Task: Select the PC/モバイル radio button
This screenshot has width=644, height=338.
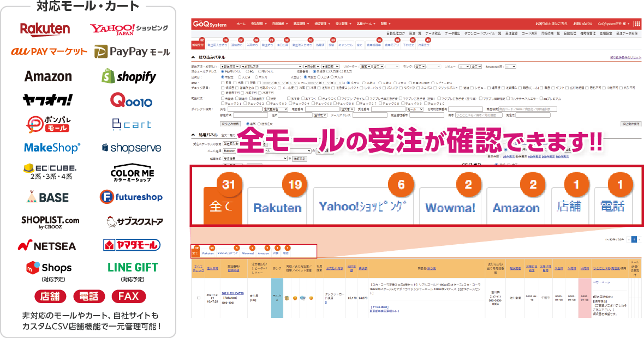Action: point(223,72)
